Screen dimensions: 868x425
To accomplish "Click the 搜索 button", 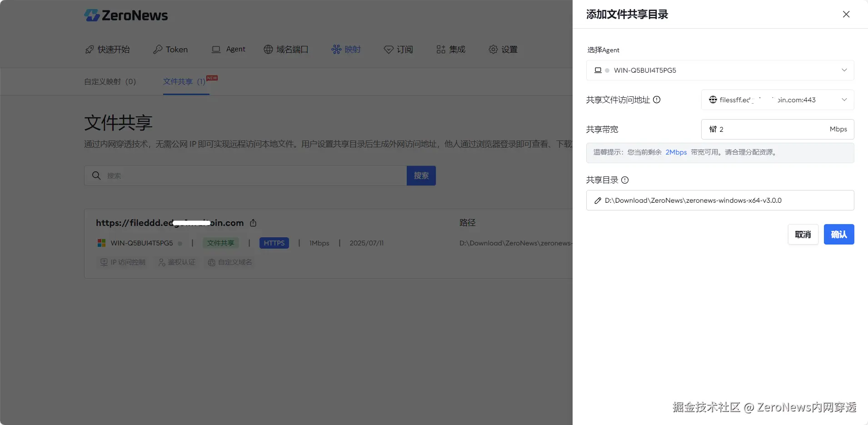I will coord(421,176).
